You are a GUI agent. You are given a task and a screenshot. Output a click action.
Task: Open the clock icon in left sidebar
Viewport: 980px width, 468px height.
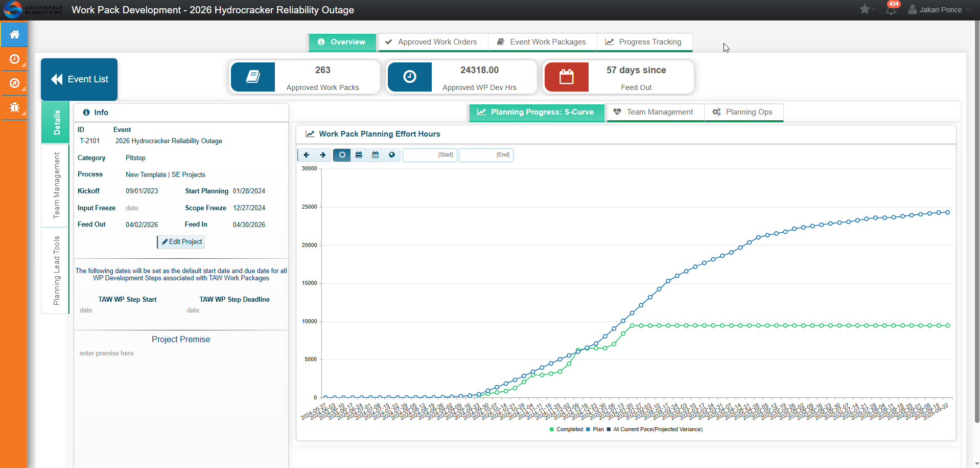coord(14,59)
